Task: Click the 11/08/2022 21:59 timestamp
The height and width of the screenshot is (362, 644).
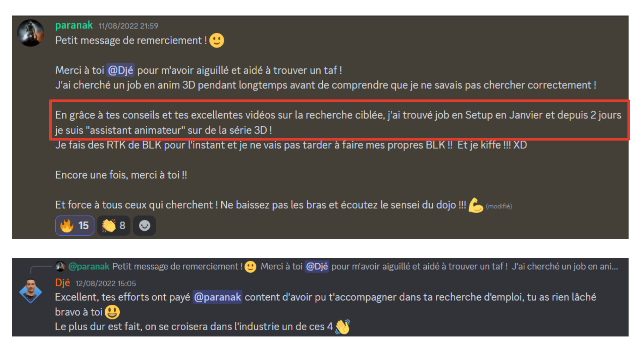Action: click(128, 26)
